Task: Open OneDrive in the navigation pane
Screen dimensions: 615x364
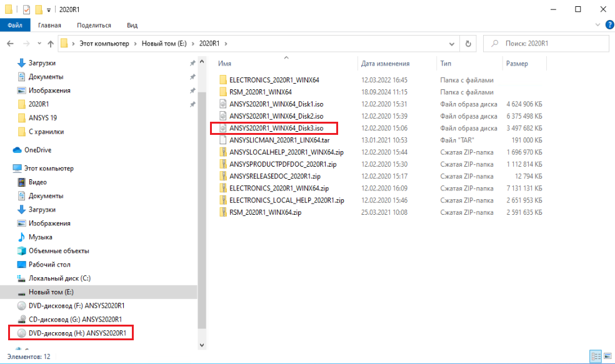Action: [x=37, y=150]
